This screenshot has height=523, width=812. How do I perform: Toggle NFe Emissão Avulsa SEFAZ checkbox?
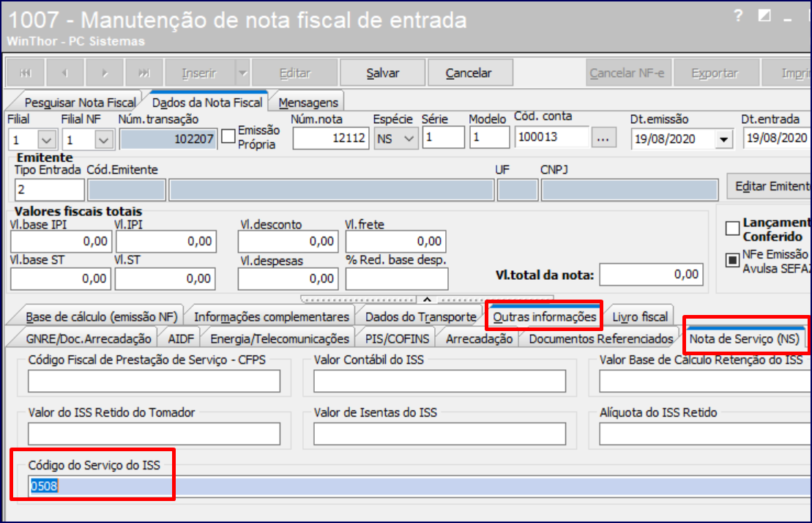pyautogui.click(x=732, y=259)
